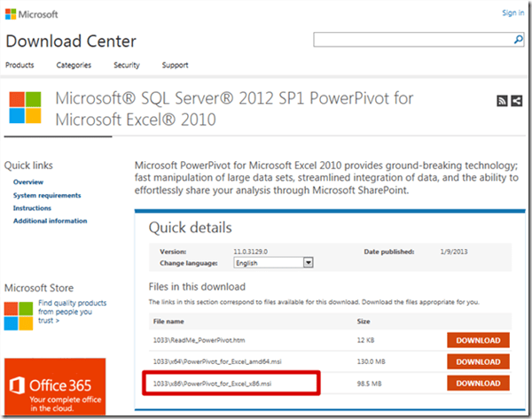Click into the Download Center search box
The width and height of the screenshot is (532, 419).
tap(411, 40)
